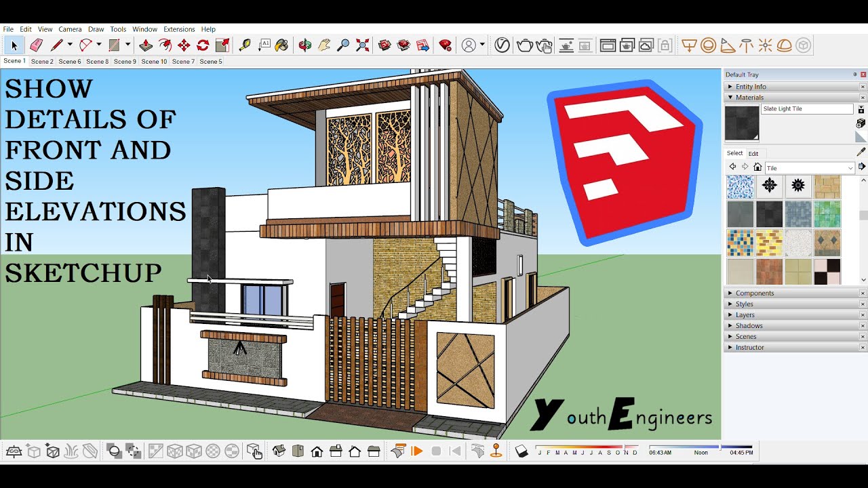Select the Rotate tool

pos(203,45)
